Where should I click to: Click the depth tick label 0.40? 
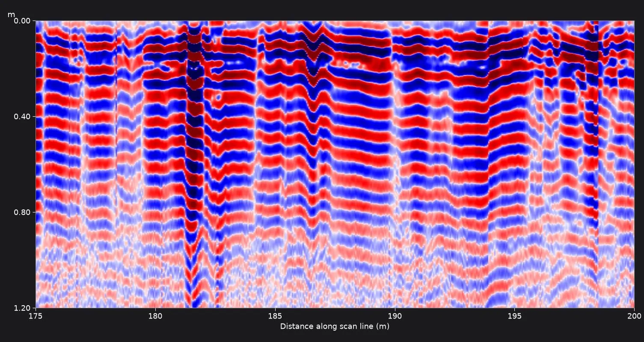[23, 116]
